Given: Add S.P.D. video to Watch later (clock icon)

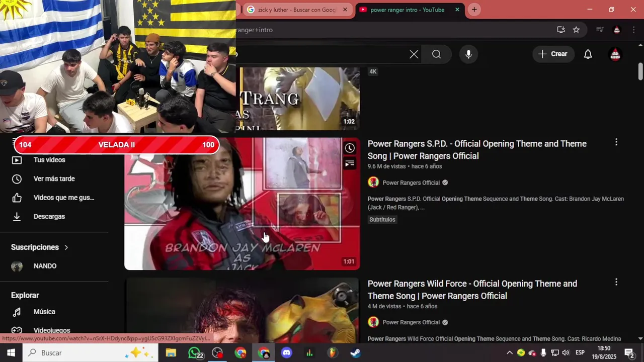Looking at the screenshot, I should [350, 148].
